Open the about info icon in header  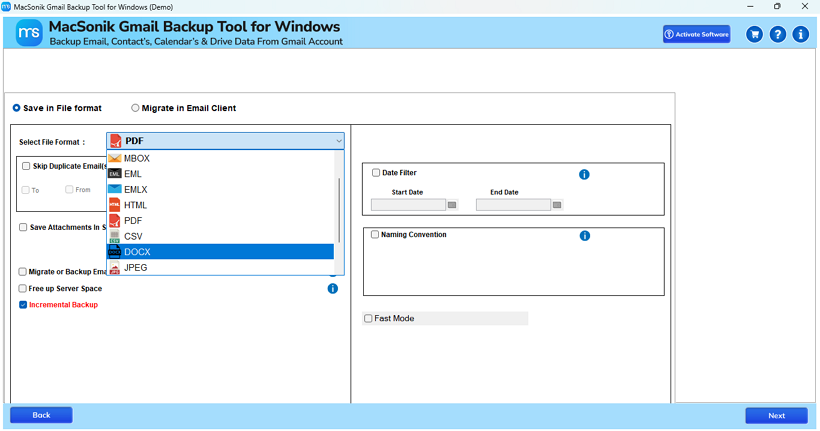coord(801,35)
